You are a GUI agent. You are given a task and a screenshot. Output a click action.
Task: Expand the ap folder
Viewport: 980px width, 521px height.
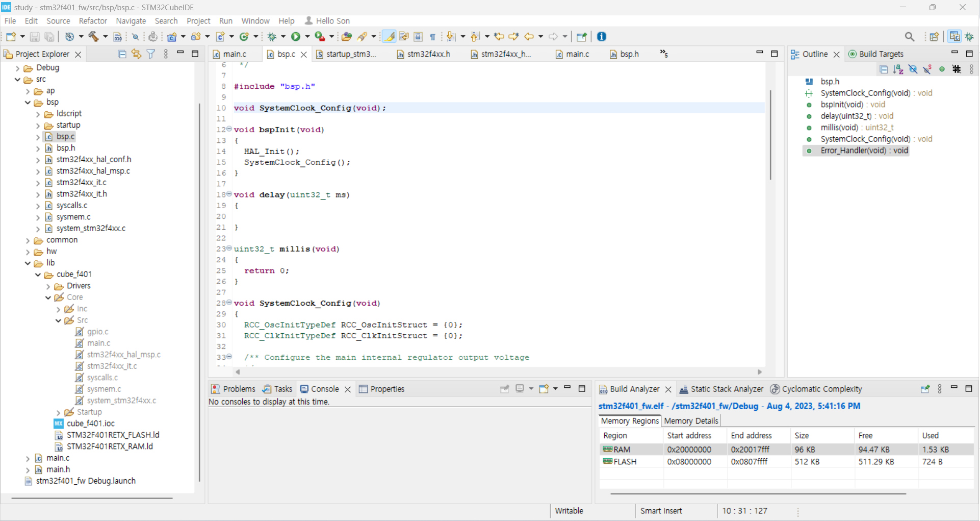(28, 91)
